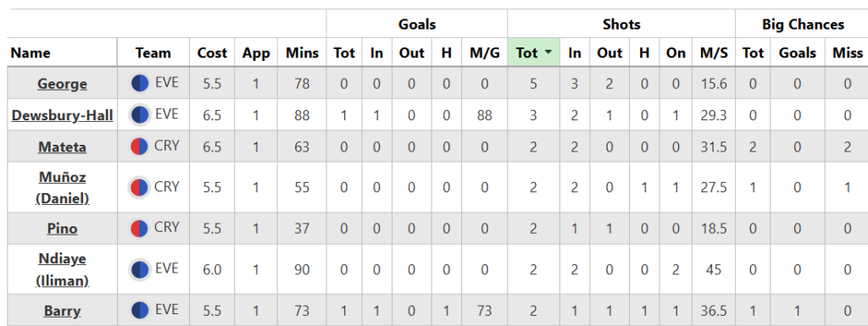Sort by the App column header
Screen dimensions: 868x326
tap(256, 53)
